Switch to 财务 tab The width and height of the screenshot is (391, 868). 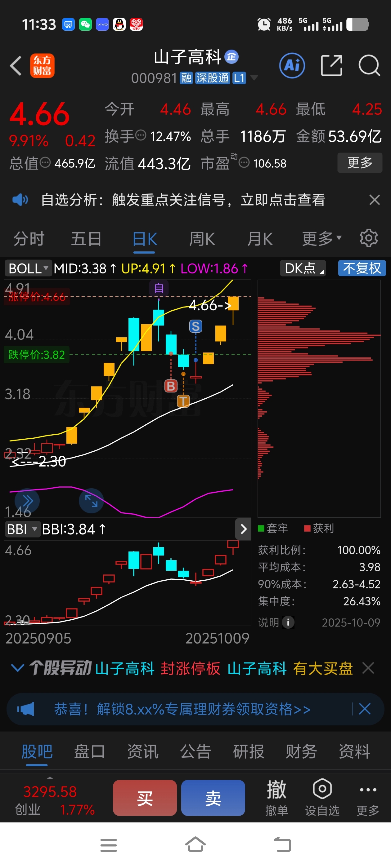point(301,751)
